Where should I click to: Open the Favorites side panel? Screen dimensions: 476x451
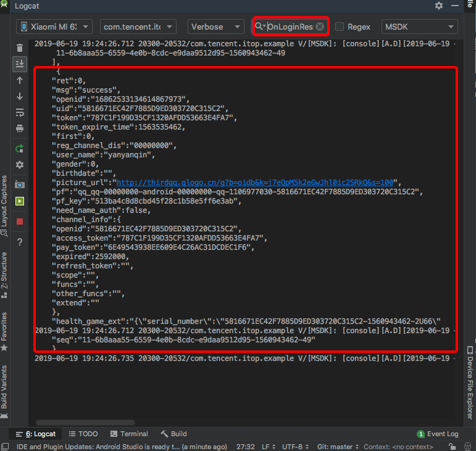(x=4, y=331)
